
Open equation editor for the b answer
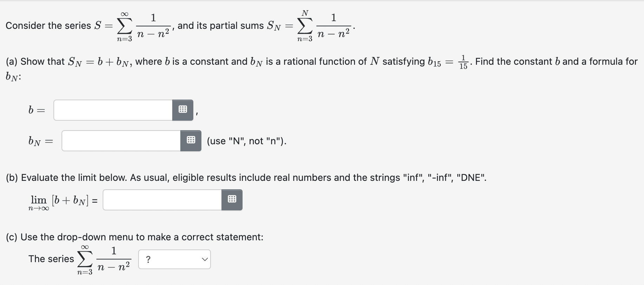(182, 110)
